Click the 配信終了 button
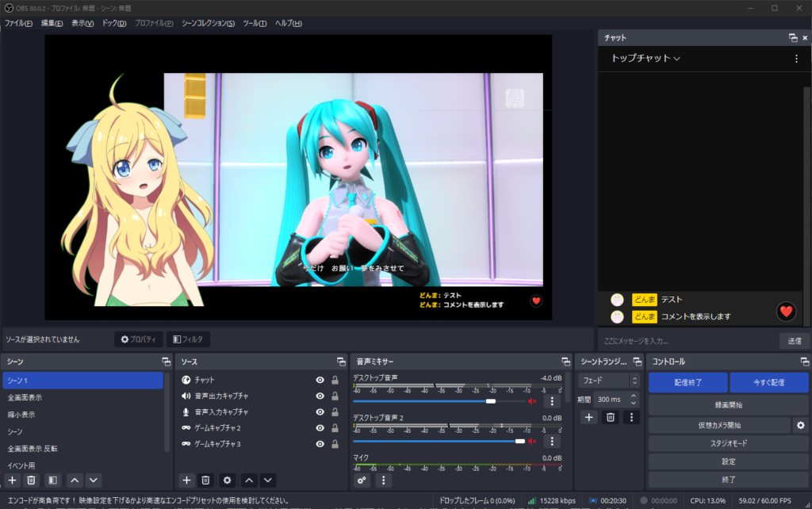 point(688,382)
